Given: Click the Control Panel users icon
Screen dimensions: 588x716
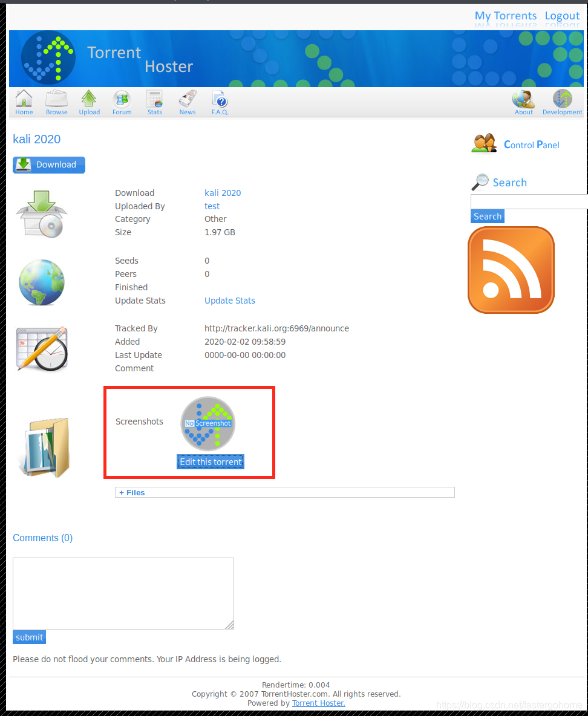Looking at the screenshot, I should 484,143.
